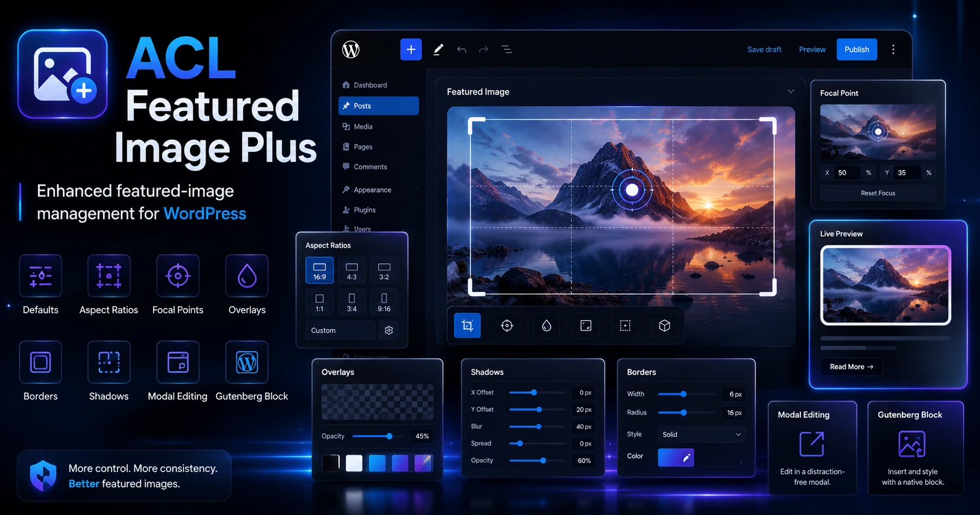Click the Shadows feature icon with dashed square
The width and height of the screenshot is (980, 515).
[109, 363]
